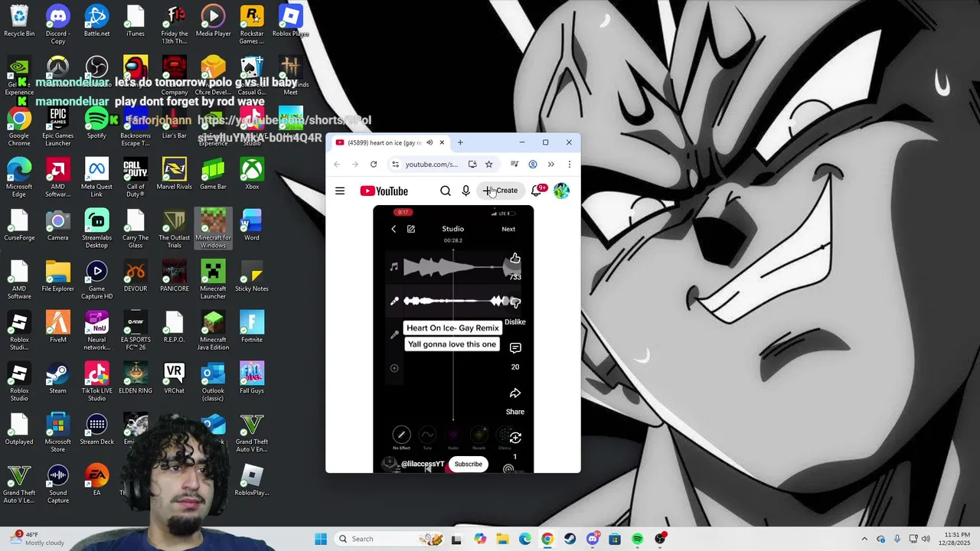The height and width of the screenshot is (551, 980).
Task: Click the taskbar Search box
Action: tap(390, 539)
